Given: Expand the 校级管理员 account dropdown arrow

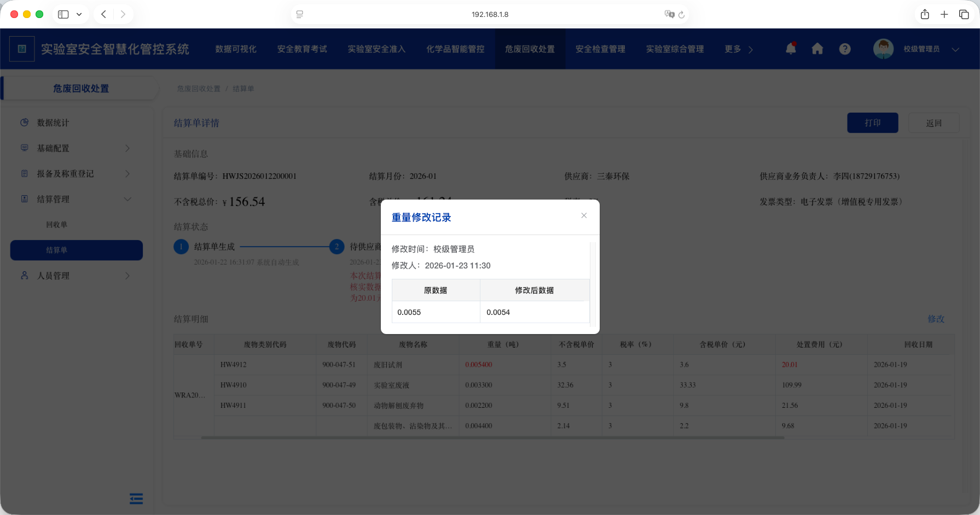Looking at the screenshot, I should pos(955,49).
